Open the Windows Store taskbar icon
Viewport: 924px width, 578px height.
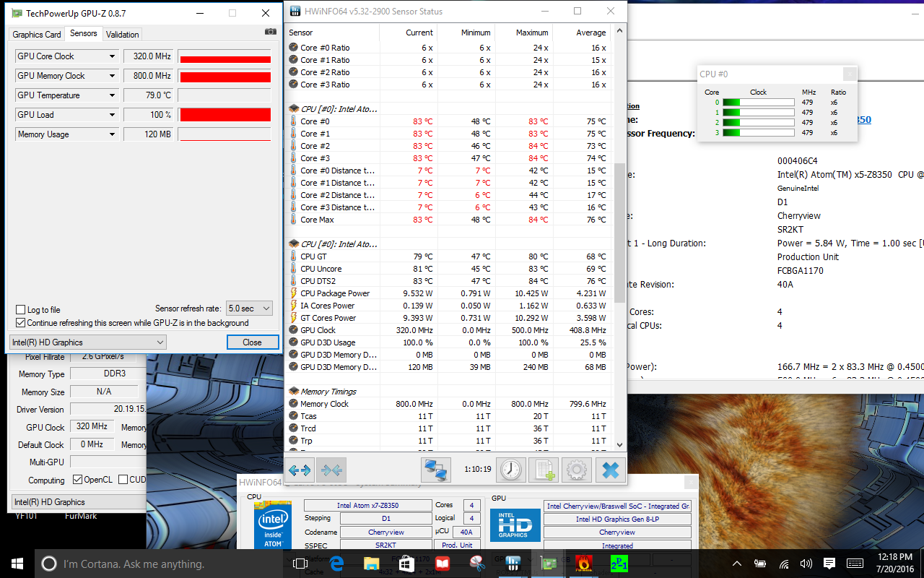(x=406, y=564)
